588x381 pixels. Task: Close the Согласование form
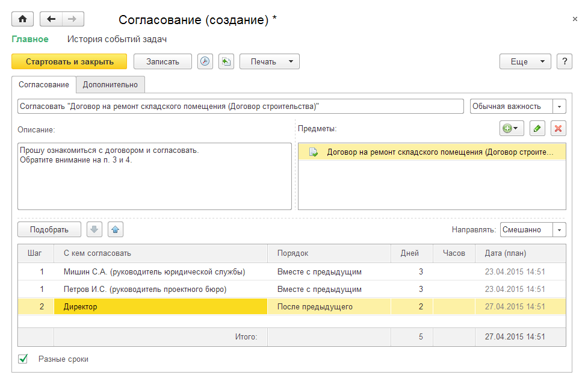[x=575, y=19]
